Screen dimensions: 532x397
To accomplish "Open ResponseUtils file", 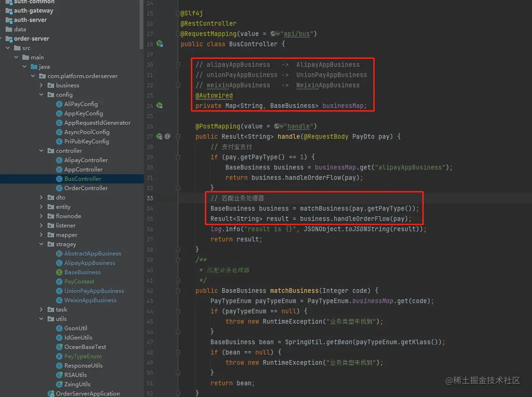I will pos(84,366).
